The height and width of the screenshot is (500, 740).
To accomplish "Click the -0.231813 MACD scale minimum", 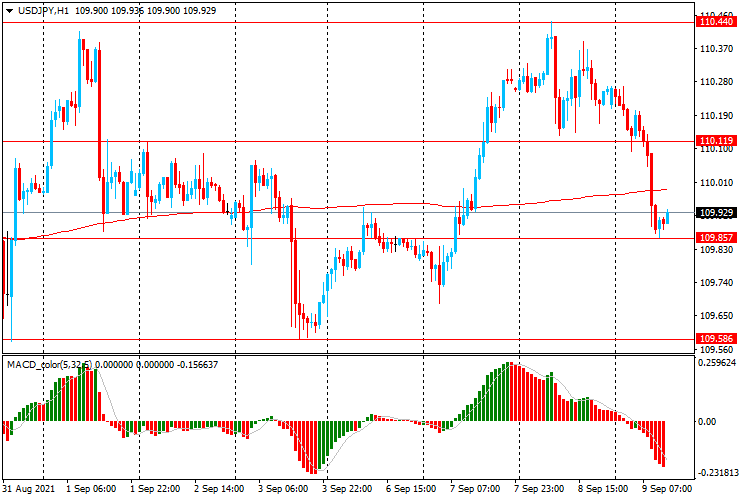I will pyautogui.click(x=718, y=473).
